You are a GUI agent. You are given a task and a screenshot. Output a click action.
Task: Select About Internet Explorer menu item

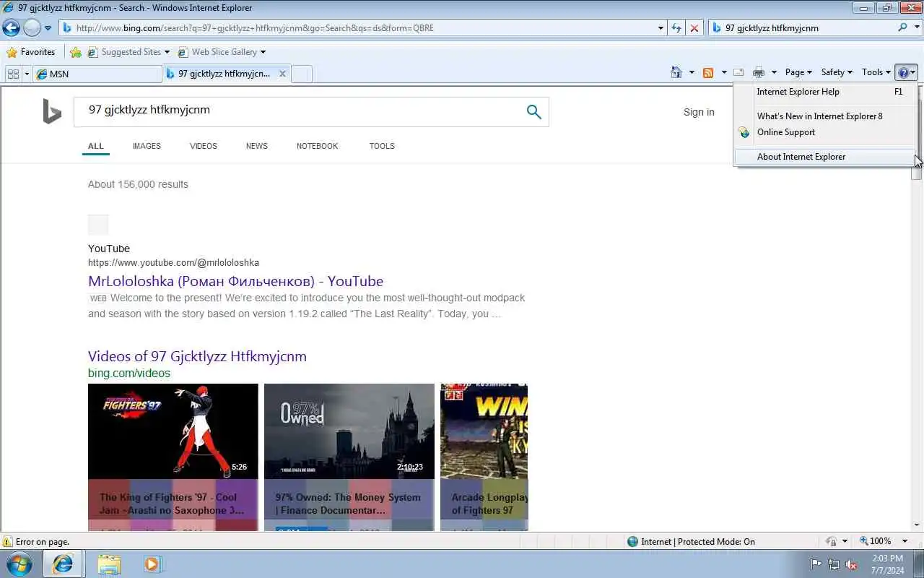(x=826, y=157)
